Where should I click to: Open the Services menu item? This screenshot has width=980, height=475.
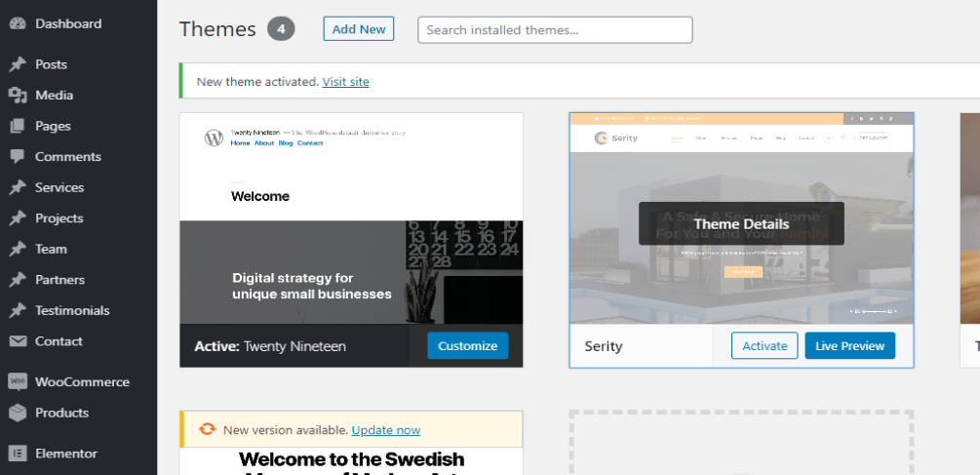click(59, 187)
